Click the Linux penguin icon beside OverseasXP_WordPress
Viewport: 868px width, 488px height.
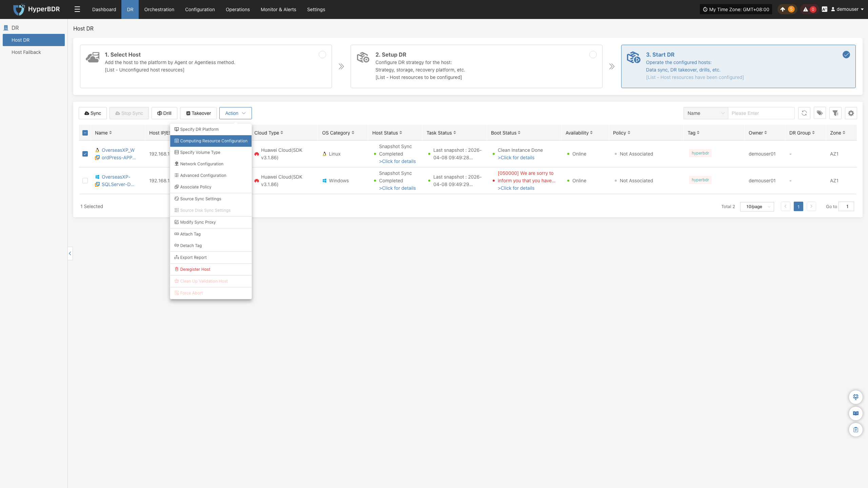tap(97, 150)
